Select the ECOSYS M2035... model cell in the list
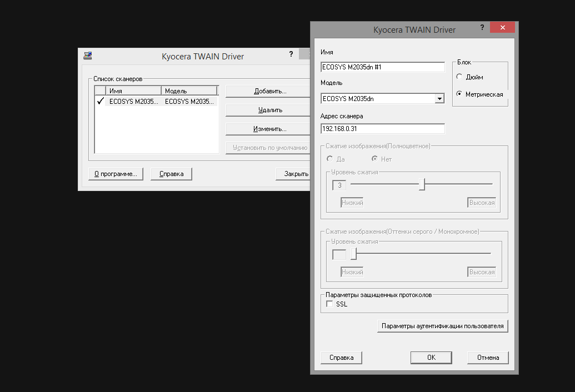This screenshot has height=392, width=575. (189, 102)
